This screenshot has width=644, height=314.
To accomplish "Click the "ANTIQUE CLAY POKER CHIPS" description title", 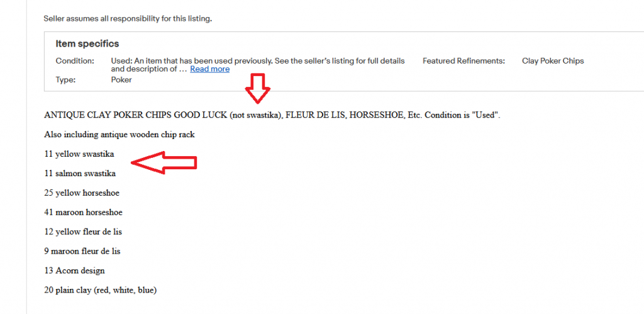I will point(272,116).
